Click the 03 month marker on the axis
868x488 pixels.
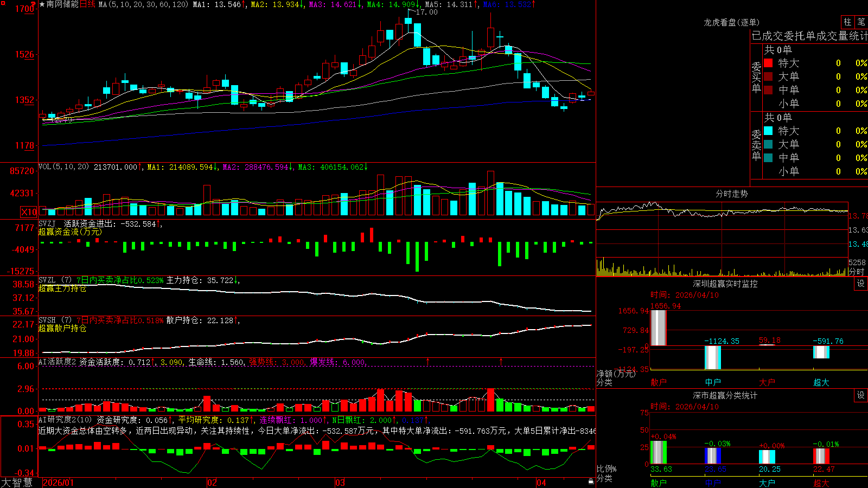coord(340,483)
